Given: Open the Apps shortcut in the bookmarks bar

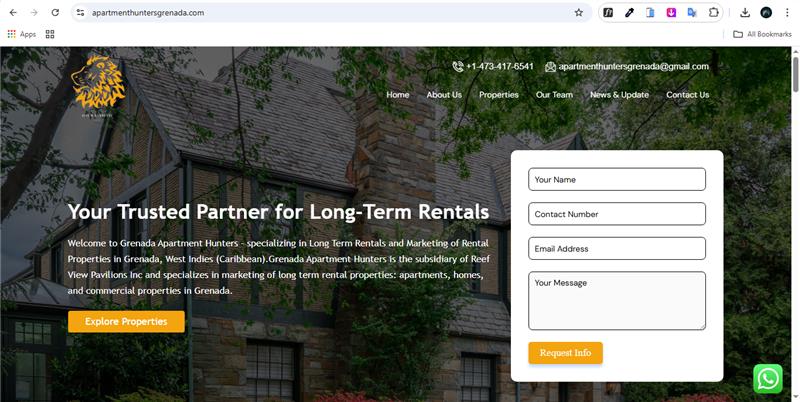Looking at the screenshot, I should pyautogui.click(x=22, y=34).
